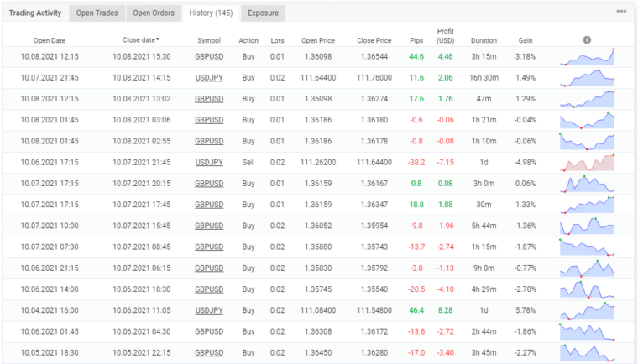Sort table by Symbol column header
The width and height of the screenshot is (638, 364).
point(208,40)
